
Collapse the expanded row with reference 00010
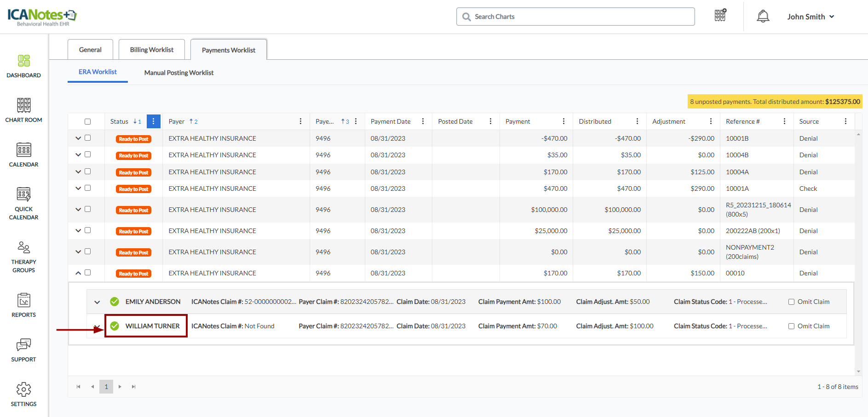click(78, 273)
